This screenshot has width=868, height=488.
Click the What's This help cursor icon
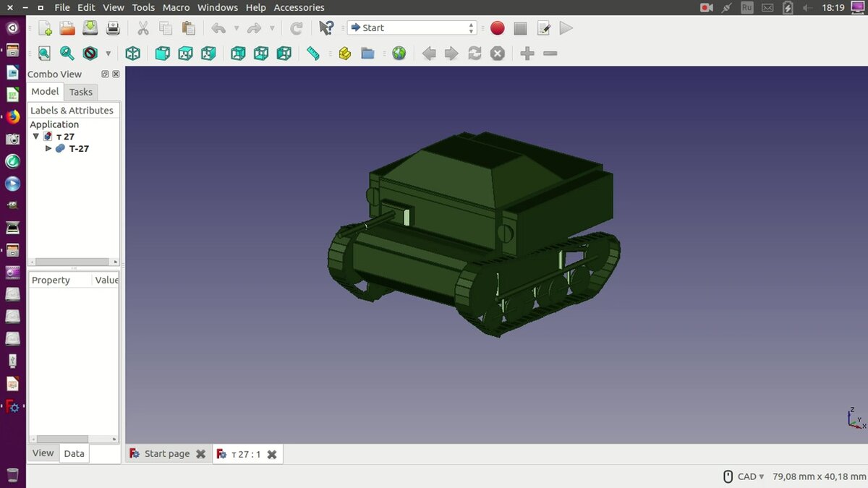tap(325, 27)
